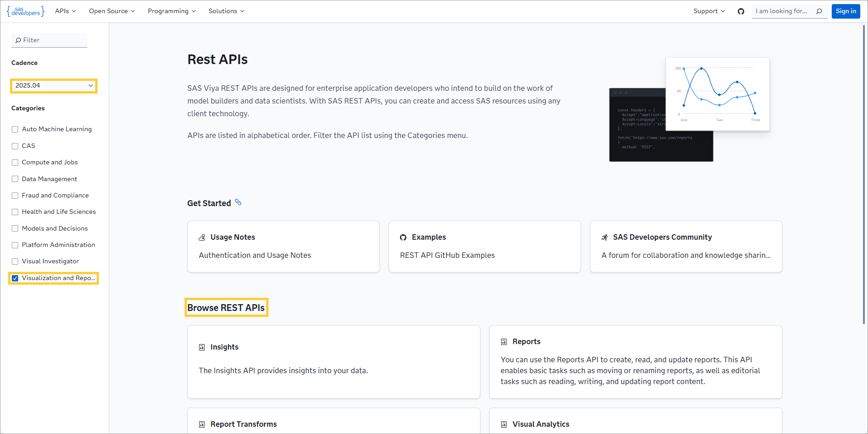Image resolution: width=868 pixels, height=434 pixels.
Task: Open GitHub from the top navigation bar
Action: (741, 11)
